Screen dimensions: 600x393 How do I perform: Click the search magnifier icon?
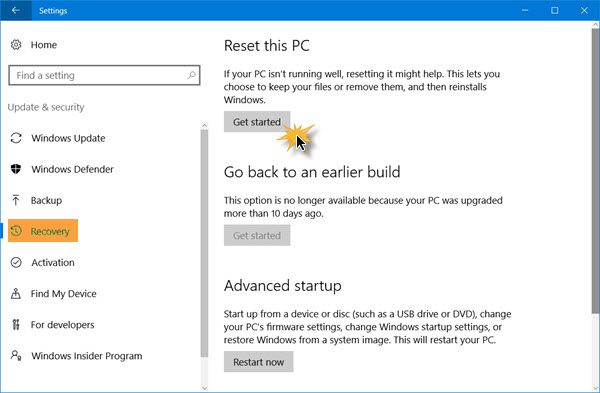(x=191, y=75)
